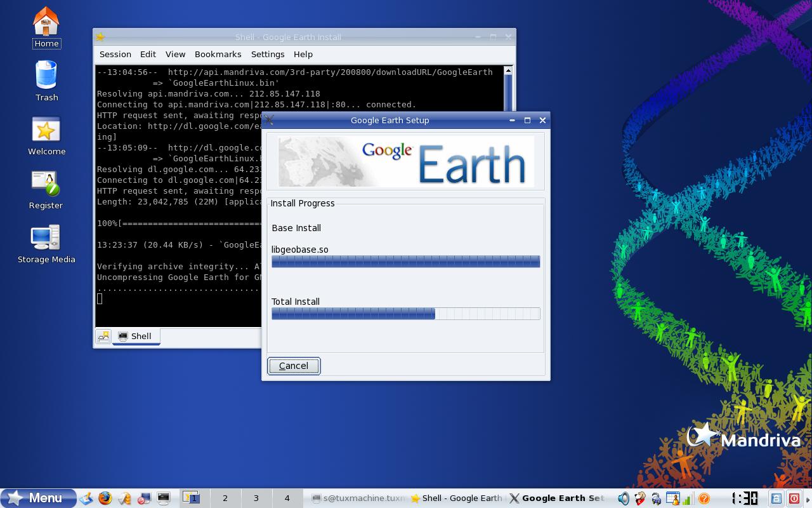Open the Mandriva control center panel icon

coord(145,498)
